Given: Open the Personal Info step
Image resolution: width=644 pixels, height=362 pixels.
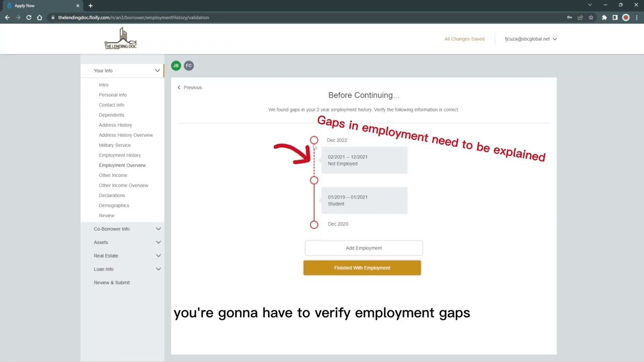Looking at the screenshot, I should 113,95.
